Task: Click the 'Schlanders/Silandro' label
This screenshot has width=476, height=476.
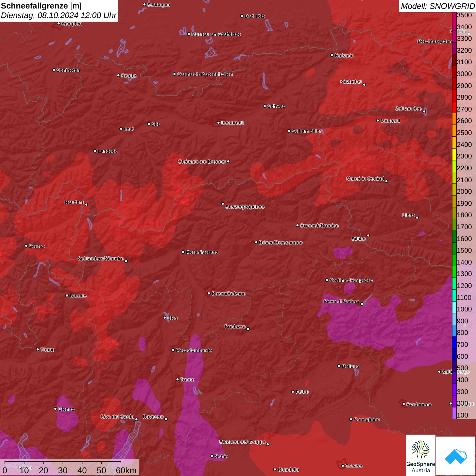Action: pos(101,258)
